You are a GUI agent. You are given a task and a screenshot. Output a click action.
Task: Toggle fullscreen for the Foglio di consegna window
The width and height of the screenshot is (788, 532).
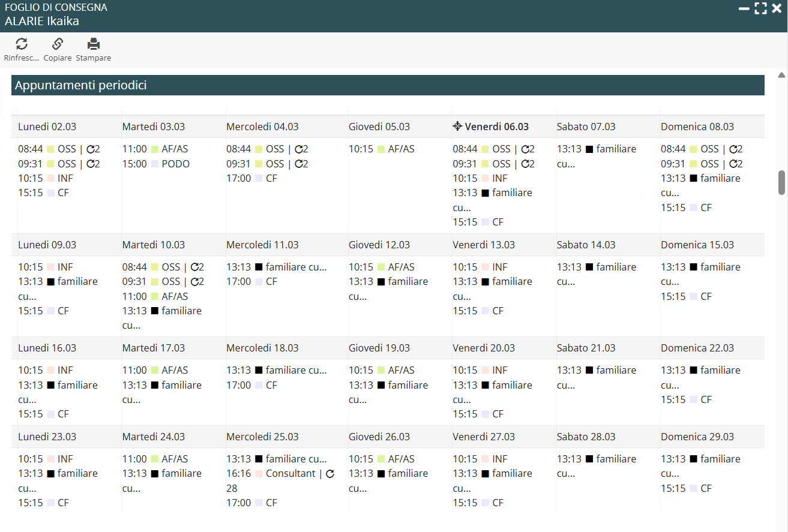(x=760, y=8)
